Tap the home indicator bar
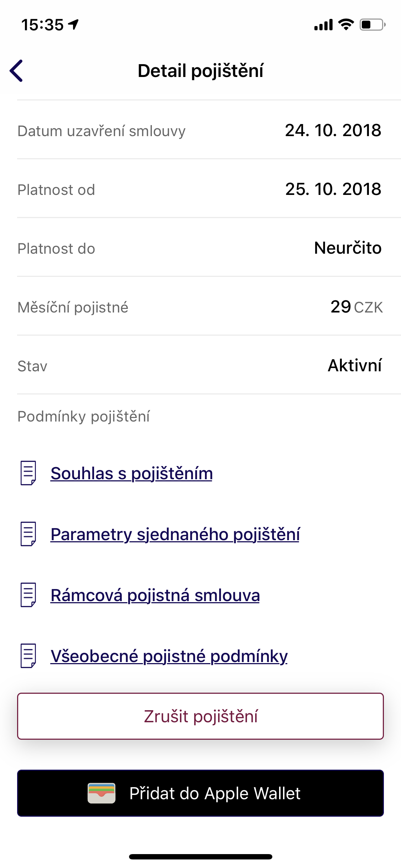Image resolution: width=401 pixels, height=868 pixels. coord(200,857)
